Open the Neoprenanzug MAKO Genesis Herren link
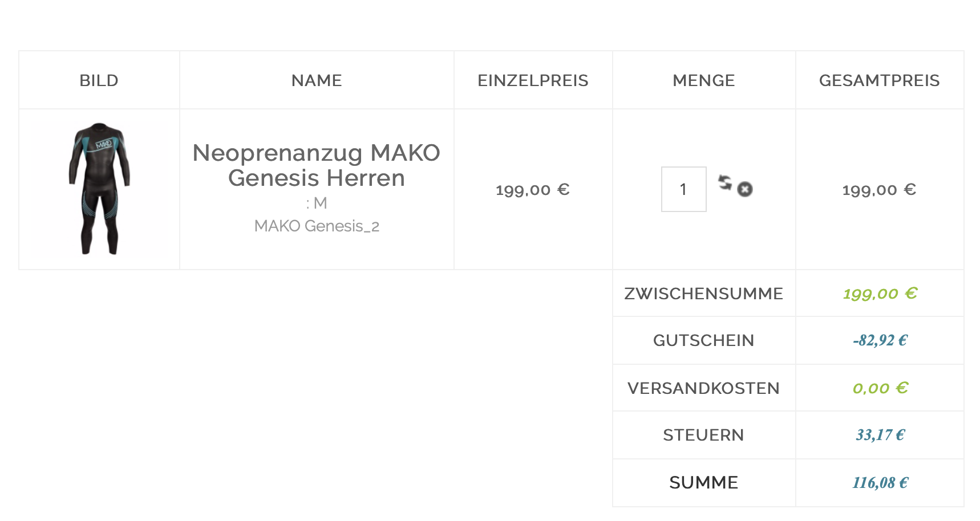Viewport: 980px width, 521px height. point(317,165)
